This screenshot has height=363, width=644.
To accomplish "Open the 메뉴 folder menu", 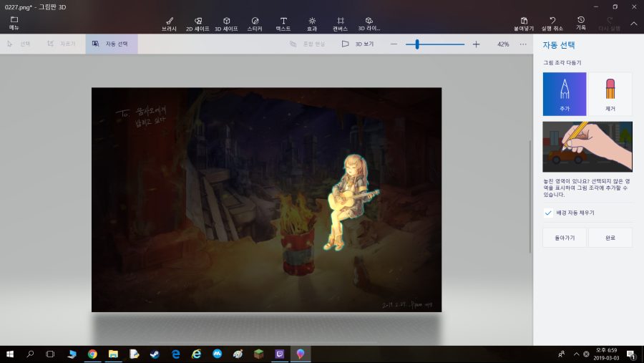I will click(14, 24).
